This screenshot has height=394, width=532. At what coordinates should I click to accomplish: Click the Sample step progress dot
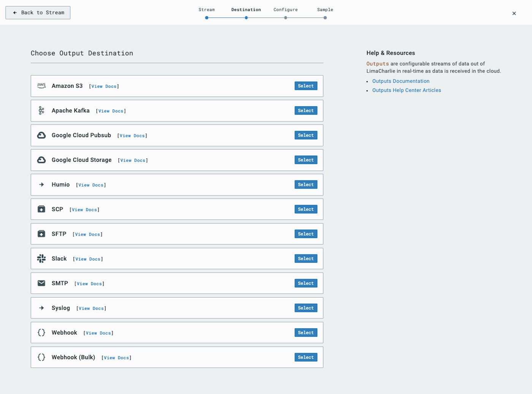(x=325, y=18)
